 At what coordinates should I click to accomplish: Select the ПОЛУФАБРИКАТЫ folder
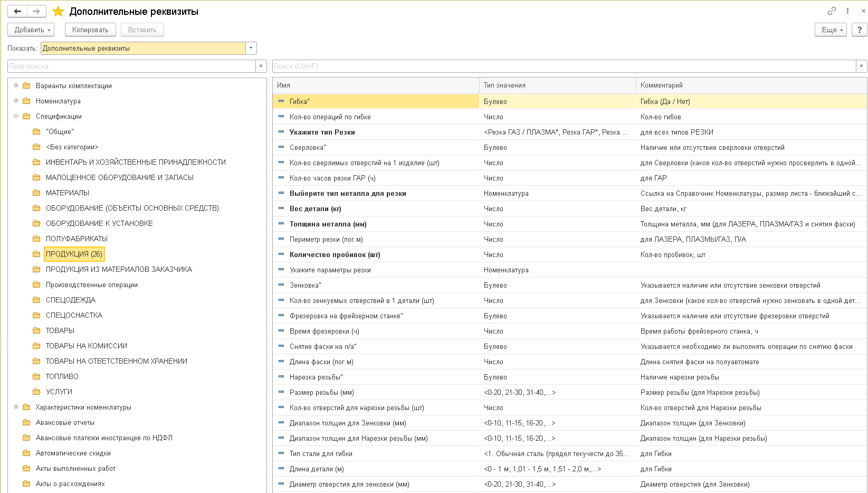click(77, 239)
